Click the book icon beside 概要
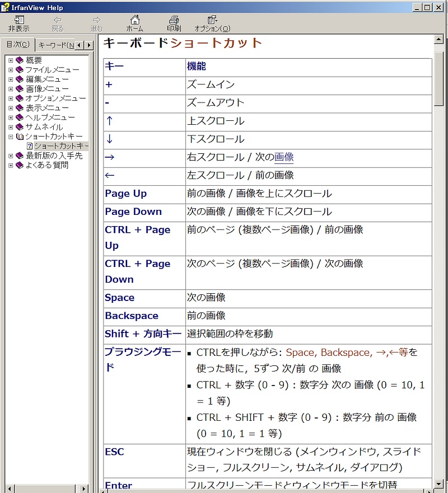 pyautogui.click(x=20, y=60)
